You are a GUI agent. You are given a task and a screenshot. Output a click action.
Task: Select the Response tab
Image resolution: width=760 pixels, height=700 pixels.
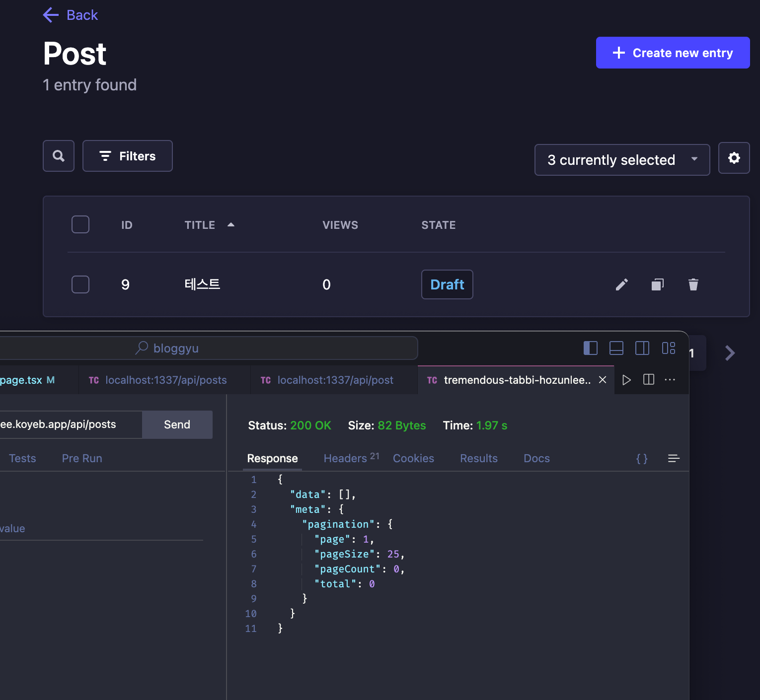[273, 458]
